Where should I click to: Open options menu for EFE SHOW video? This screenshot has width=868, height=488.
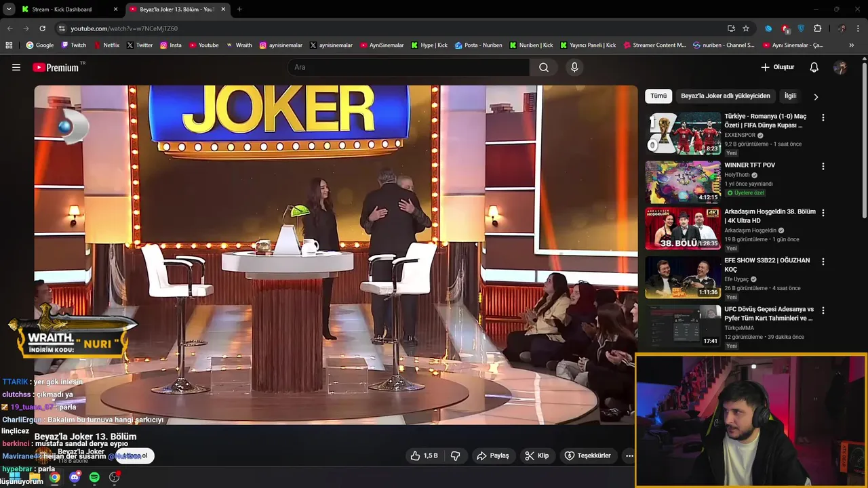point(823,261)
